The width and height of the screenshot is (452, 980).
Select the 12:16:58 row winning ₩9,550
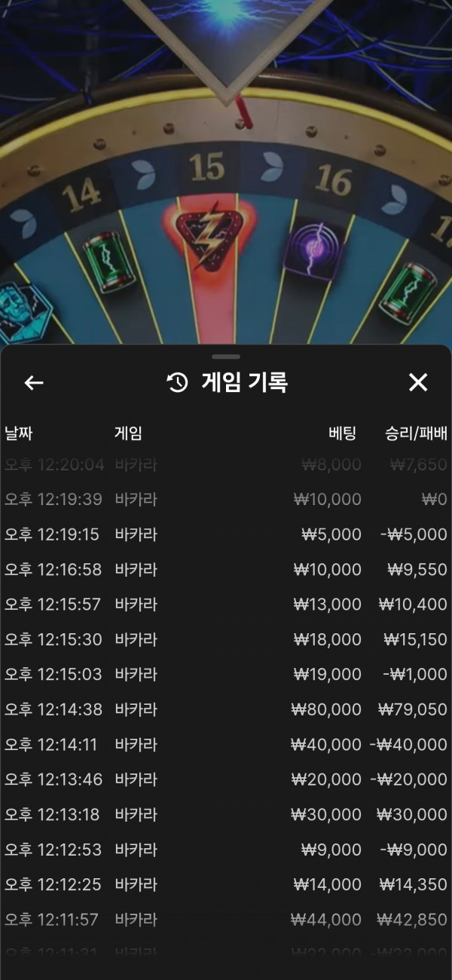coord(226,569)
